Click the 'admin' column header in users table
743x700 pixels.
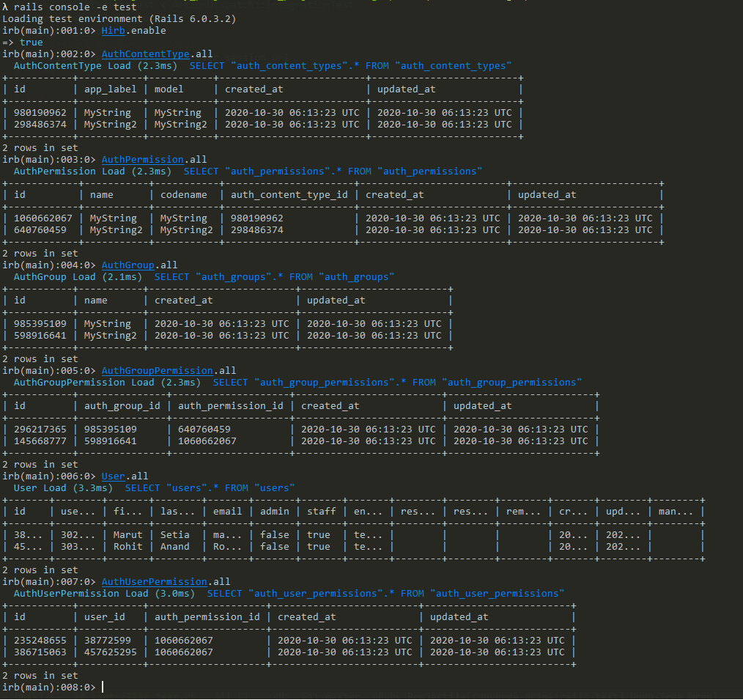click(x=274, y=512)
